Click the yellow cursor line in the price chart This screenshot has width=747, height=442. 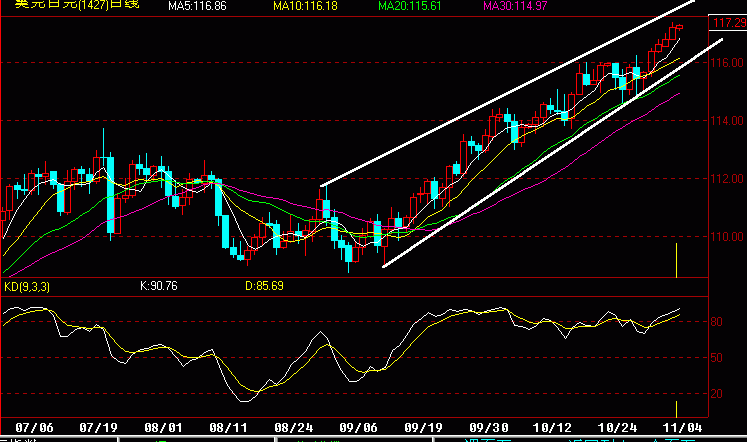[676, 260]
